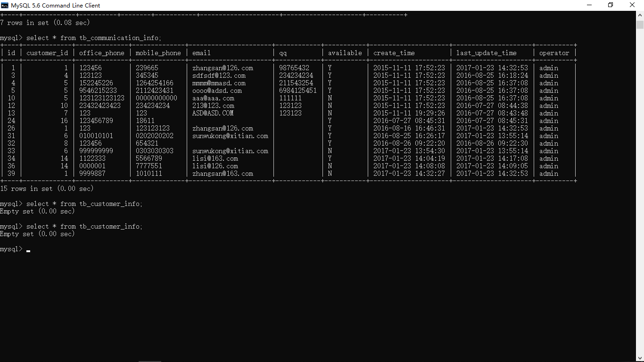Click the mobile_phone value 00000000000

tap(157, 98)
